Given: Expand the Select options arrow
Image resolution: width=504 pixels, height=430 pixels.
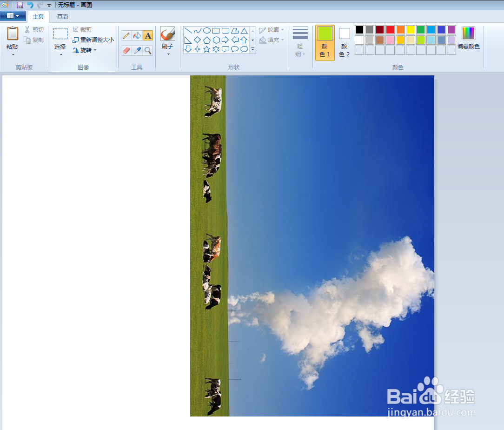Looking at the screenshot, I should [61, 54].
